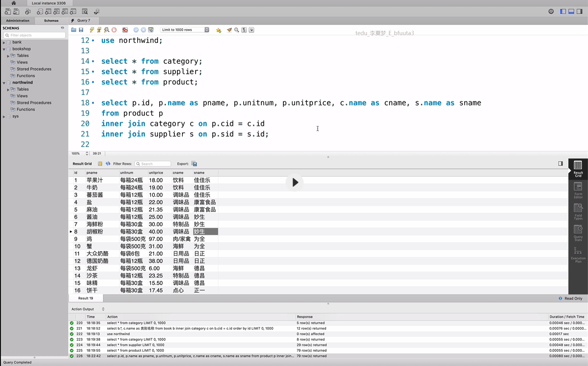
Task: Toggle wrap cell content icon in result grid
Action: tap(100, 164)
